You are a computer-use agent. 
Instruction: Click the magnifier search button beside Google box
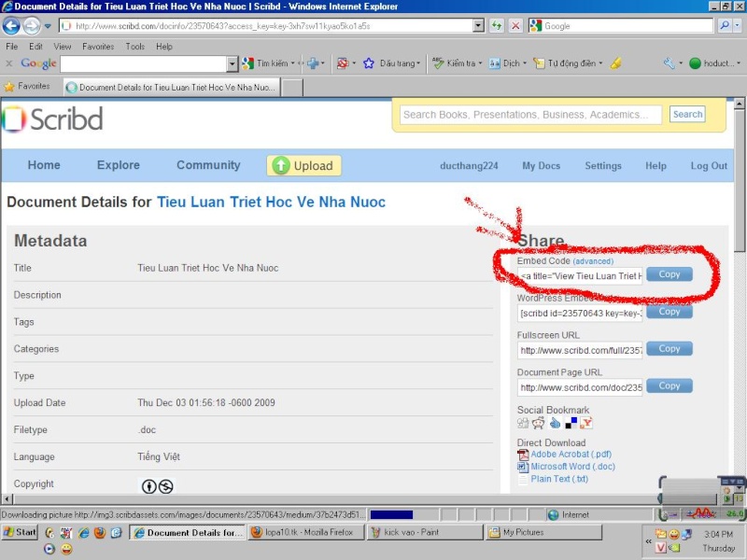click(x=725, y=25)
